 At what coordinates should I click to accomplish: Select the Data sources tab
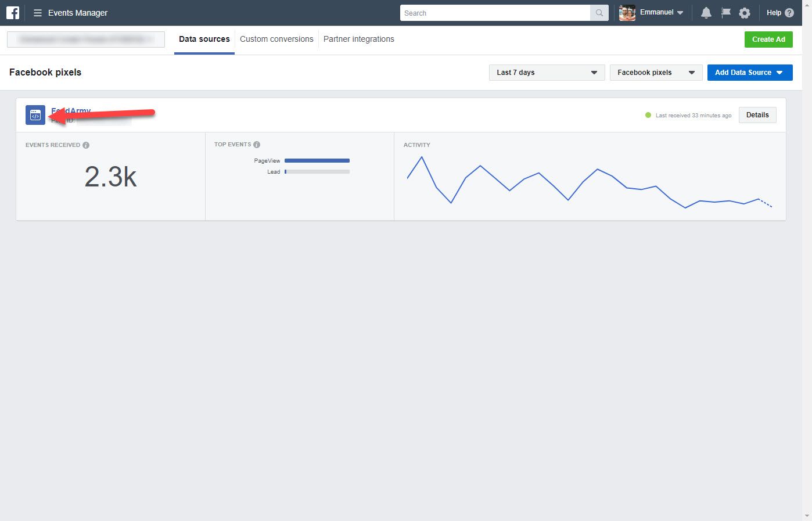[204, 39]
